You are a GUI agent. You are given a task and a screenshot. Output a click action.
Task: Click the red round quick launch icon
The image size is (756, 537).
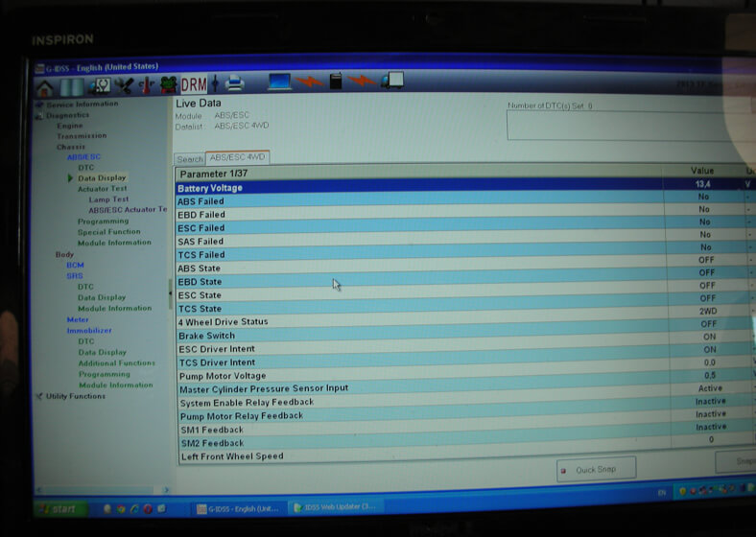[148, 508]
